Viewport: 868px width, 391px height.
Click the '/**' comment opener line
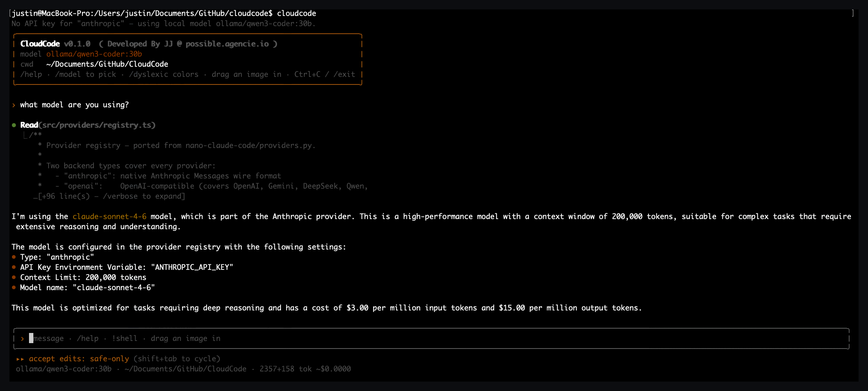pos(36,135)
